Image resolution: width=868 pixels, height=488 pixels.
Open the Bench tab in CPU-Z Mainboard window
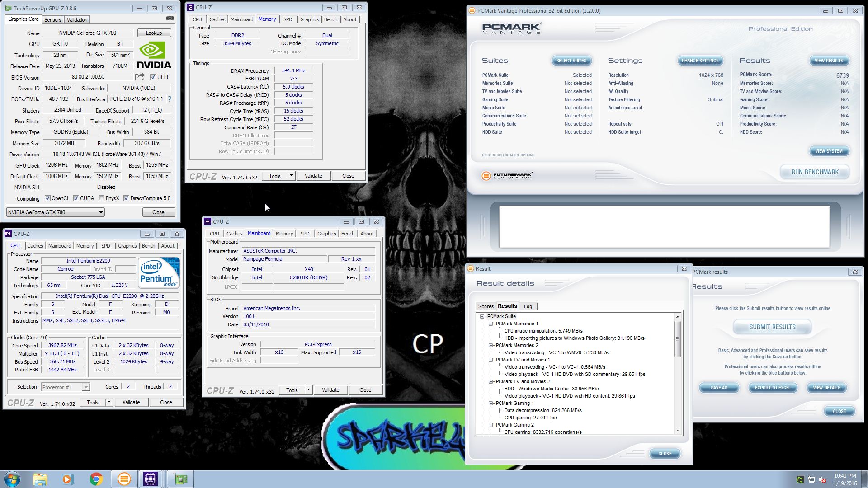point(348,234)
